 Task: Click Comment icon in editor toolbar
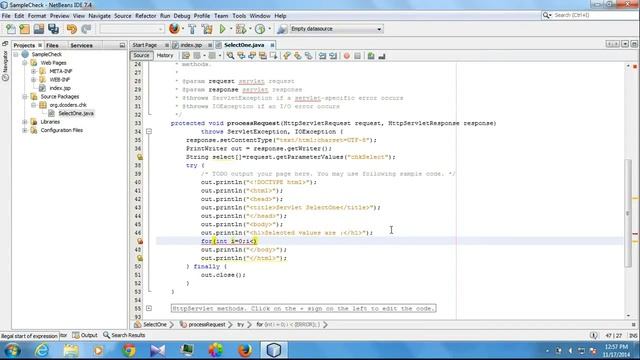point(371,56)
